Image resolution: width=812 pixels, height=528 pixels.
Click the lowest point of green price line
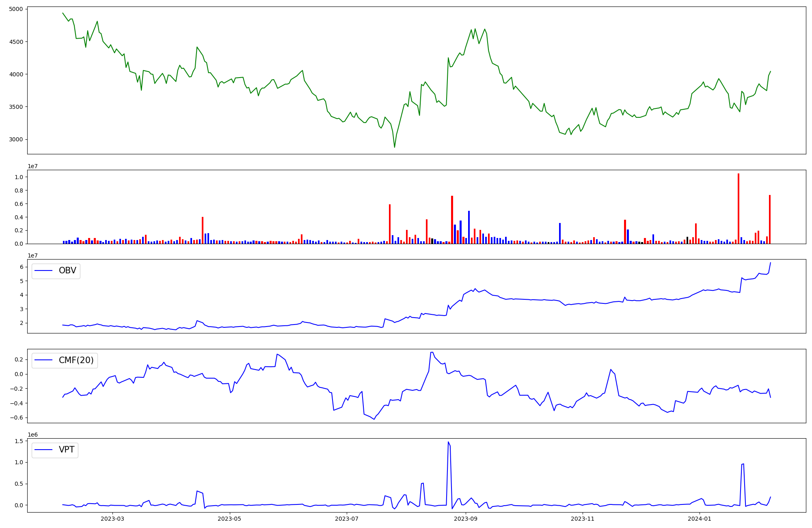[x=395, y=147]
